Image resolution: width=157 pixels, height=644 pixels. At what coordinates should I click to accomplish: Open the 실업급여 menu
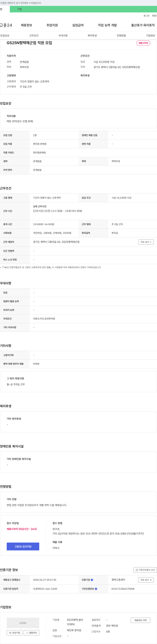78,25
